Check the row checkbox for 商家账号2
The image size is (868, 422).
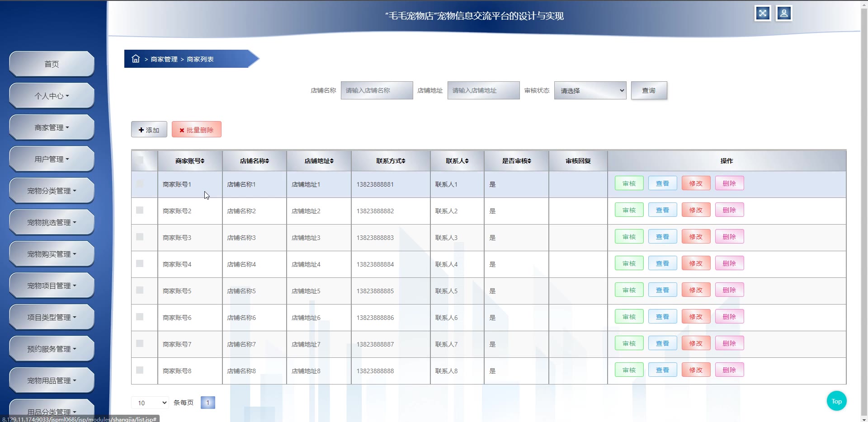pos(140,210)
